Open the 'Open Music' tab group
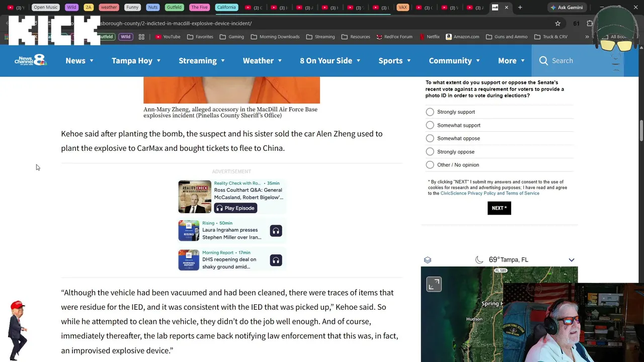 [46, 8]
